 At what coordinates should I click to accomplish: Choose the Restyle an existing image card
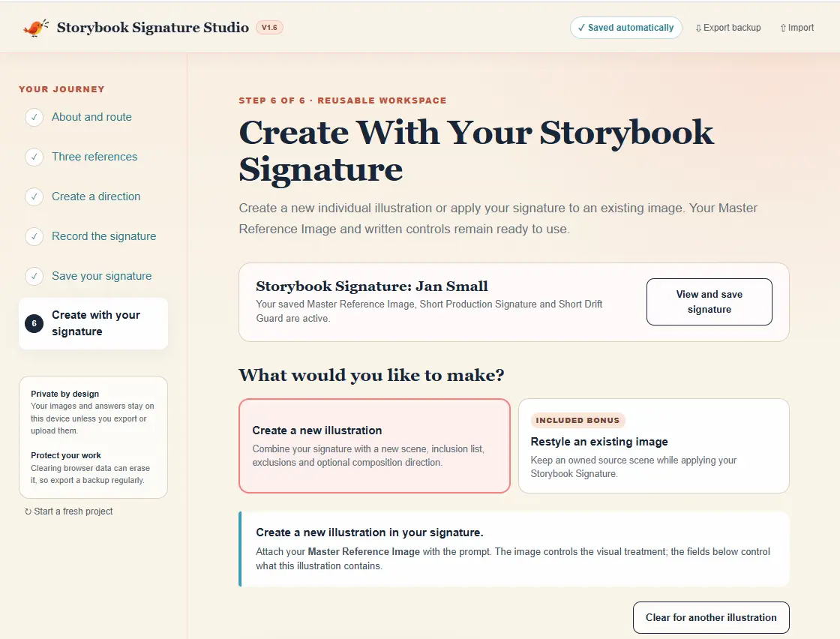[x=653, y=445]
